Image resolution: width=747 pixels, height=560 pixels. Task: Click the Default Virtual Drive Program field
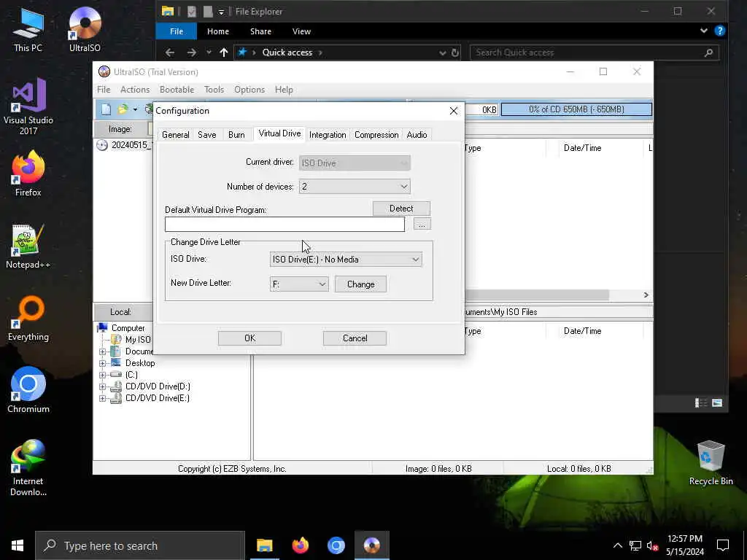coord(285,225)
